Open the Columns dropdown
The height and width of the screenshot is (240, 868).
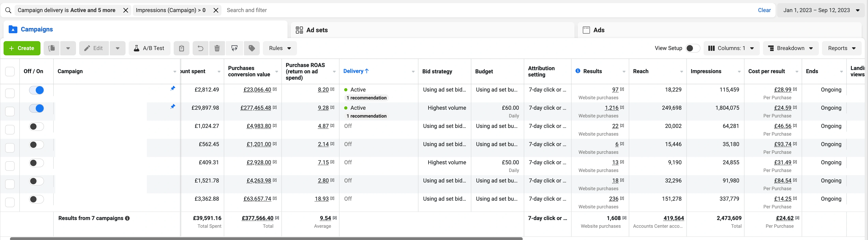731,48
